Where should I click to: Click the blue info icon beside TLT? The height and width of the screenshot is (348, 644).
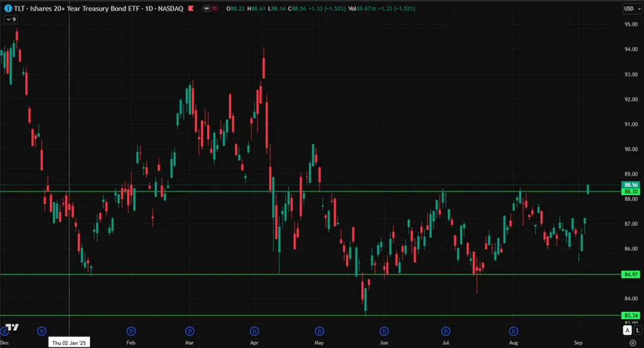pos(8,8)
